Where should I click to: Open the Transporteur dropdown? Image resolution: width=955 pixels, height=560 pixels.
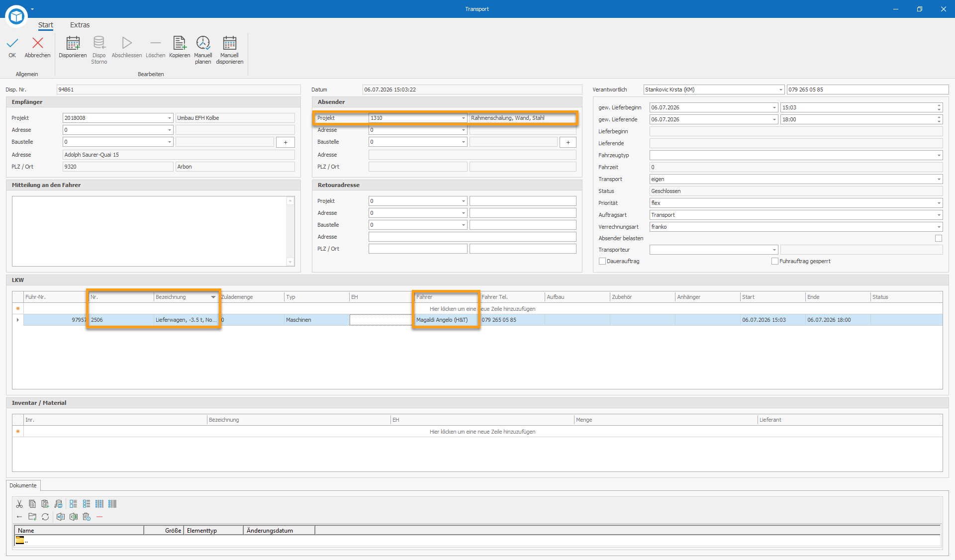click(x=774, y=250)
